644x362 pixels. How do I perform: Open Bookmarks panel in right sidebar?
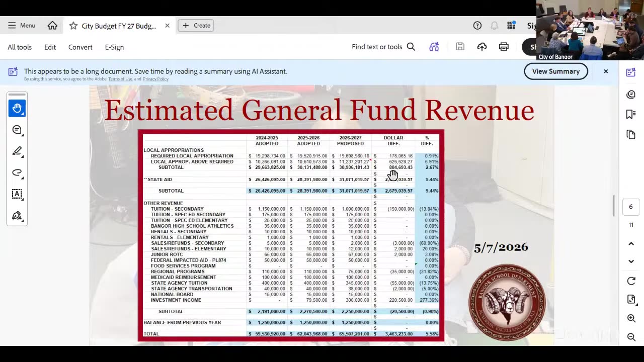pyautogui.click(x=631, y=114)
